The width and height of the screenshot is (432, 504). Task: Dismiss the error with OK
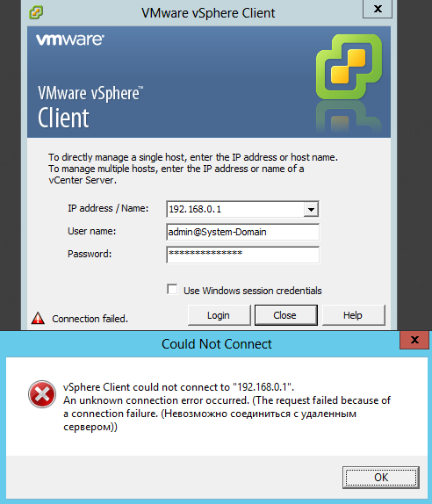coord(381,478)
